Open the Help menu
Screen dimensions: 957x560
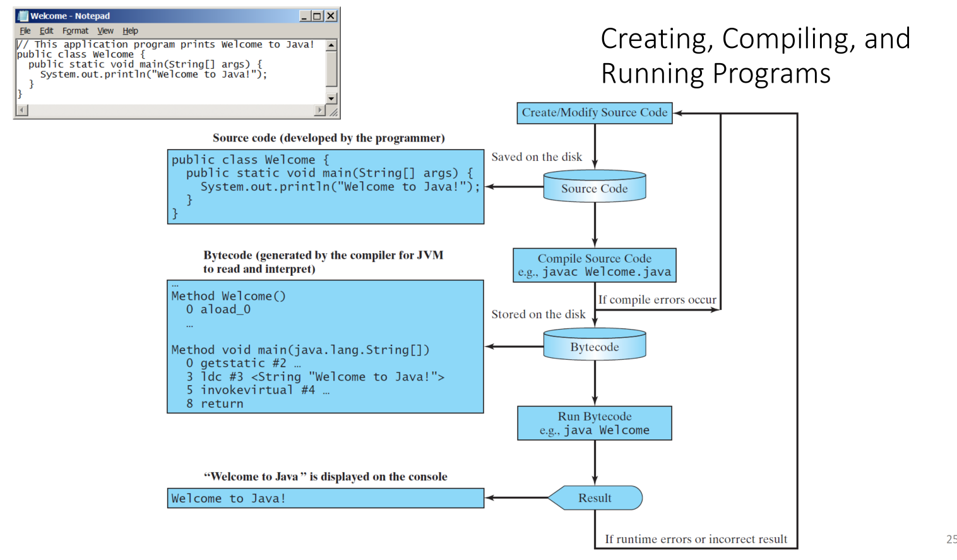[x=130, y=30]
